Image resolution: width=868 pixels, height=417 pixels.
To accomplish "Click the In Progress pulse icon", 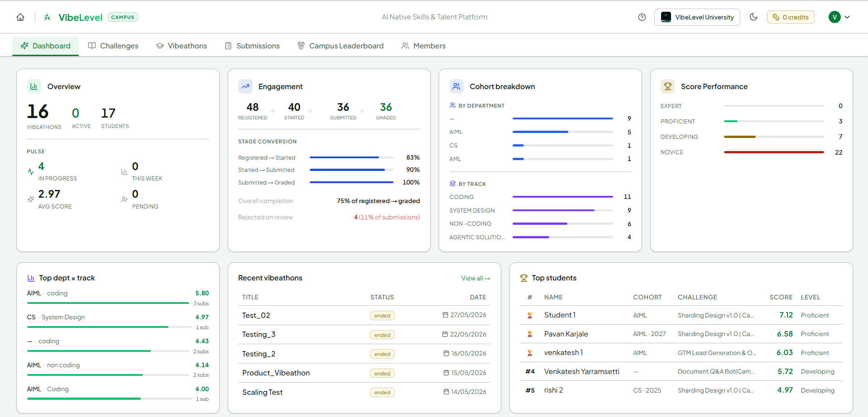I will [31, 172].
